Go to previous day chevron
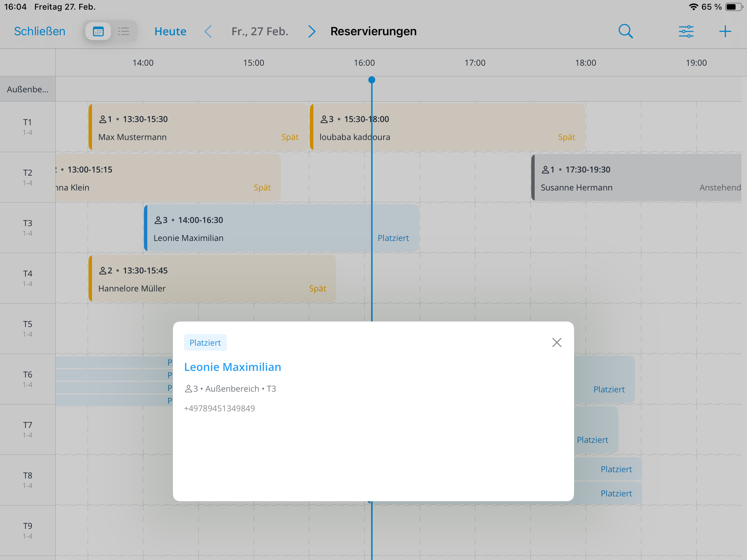 coord(208,31)
